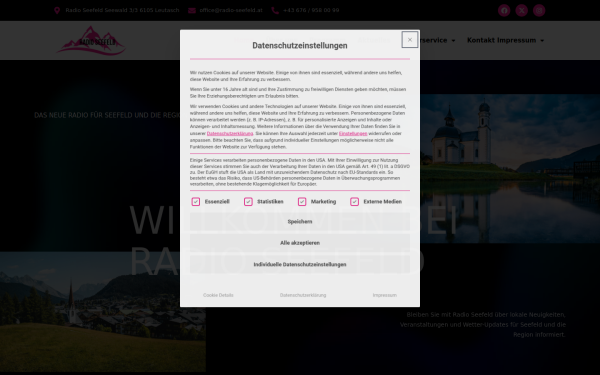Toggle the Externe Medien checkbox
This screenshot has height=375, width=600.
click(x=354, y=202)
